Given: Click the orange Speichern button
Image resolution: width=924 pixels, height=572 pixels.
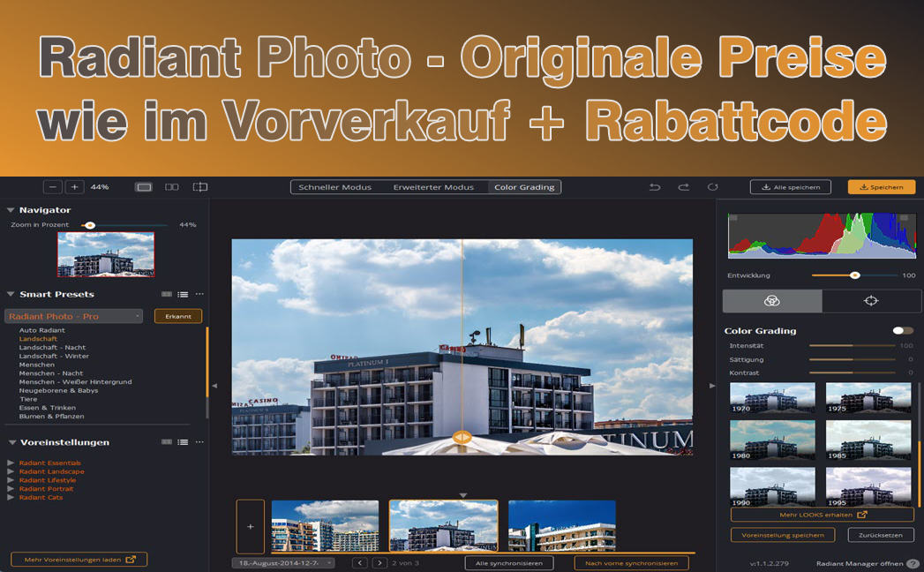Looking at the screenshot, I should pyautogui.click(x=882, y=187).
